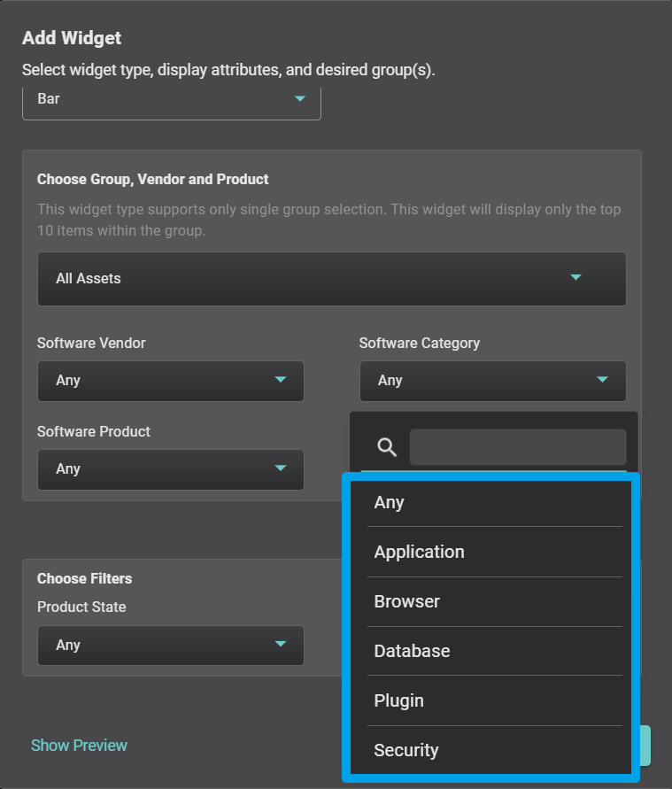Open the Software Product dropdown
The image size is (672, 789).
pyautogui.click(x=170, y=469)
